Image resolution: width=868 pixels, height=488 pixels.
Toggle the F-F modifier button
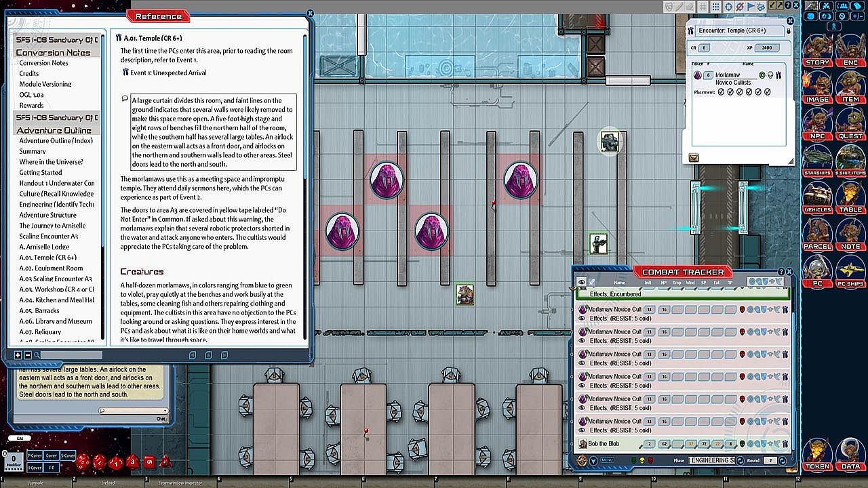tap(51, 467)
